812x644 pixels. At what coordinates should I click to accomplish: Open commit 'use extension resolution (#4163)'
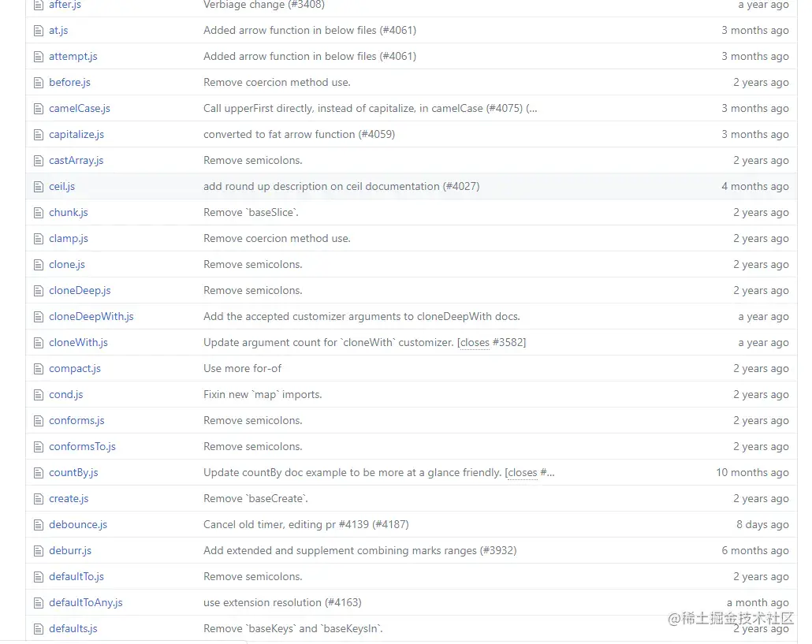[282, 602]
